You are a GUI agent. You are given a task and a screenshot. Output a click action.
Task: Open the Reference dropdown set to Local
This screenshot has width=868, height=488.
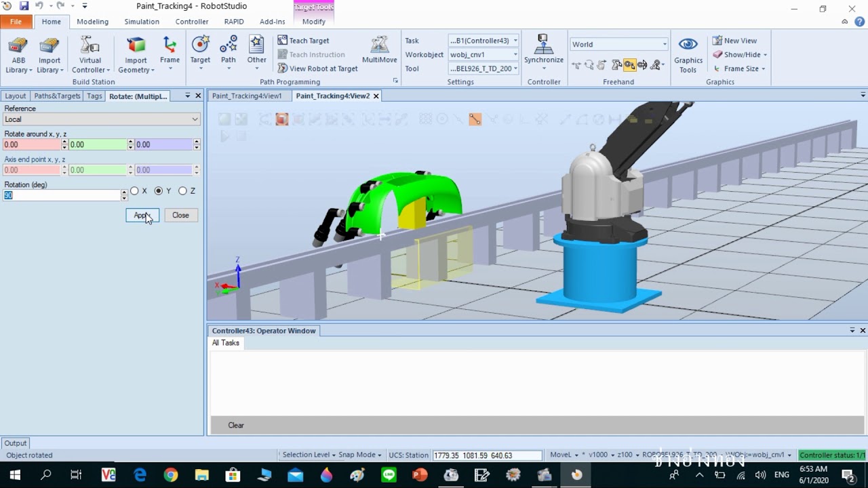[x=101, y=119]
